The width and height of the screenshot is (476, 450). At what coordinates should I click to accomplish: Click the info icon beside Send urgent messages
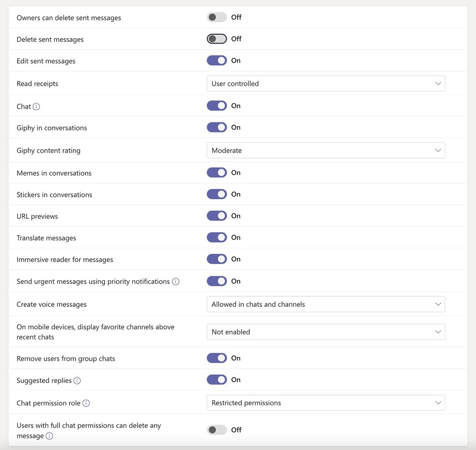click(x=175, y=281)
